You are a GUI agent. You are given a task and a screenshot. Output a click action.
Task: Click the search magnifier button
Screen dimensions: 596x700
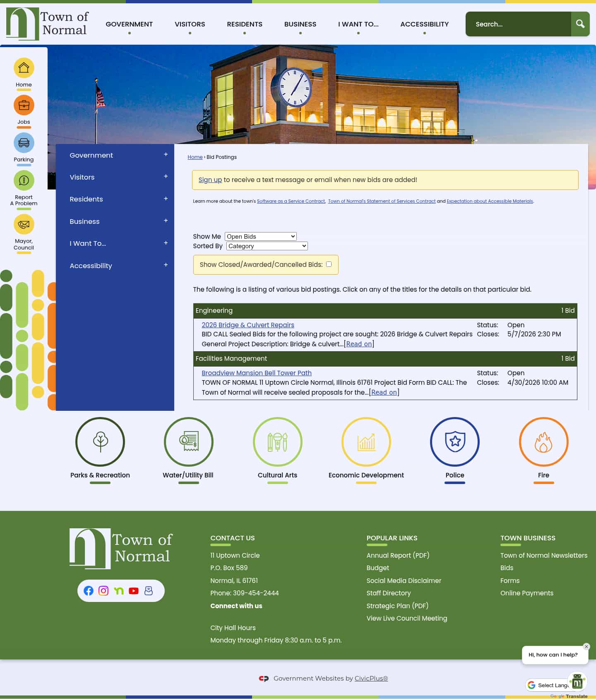click(580, 24)
